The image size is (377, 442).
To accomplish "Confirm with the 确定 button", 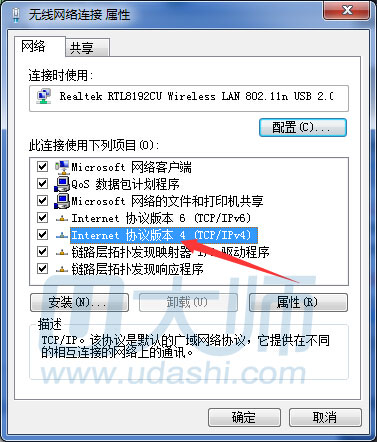I will [244, 417].
